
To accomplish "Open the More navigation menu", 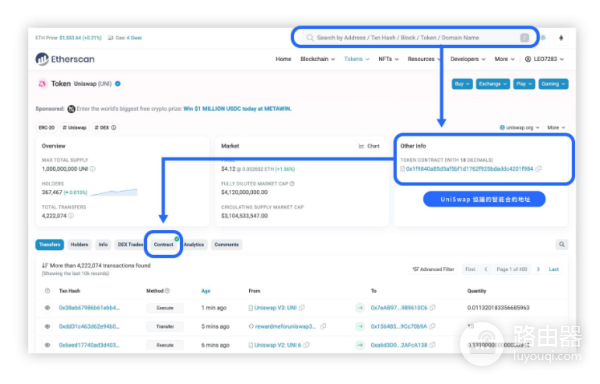I will click(x=504, y=59).
